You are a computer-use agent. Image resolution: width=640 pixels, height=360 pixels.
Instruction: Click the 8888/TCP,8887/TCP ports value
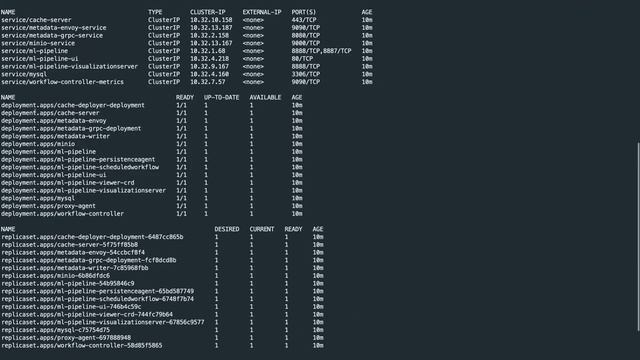321,51
